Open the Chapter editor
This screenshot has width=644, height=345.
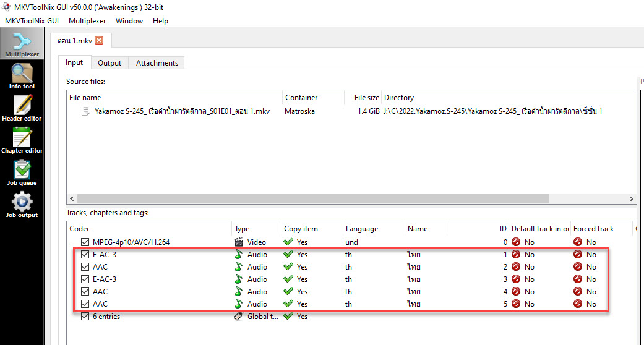(x=22, y=140)
